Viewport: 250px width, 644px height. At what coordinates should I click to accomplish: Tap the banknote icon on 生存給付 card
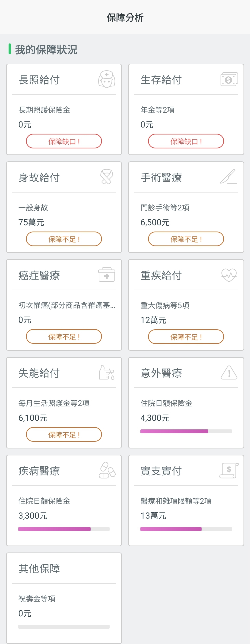(229, 79)
